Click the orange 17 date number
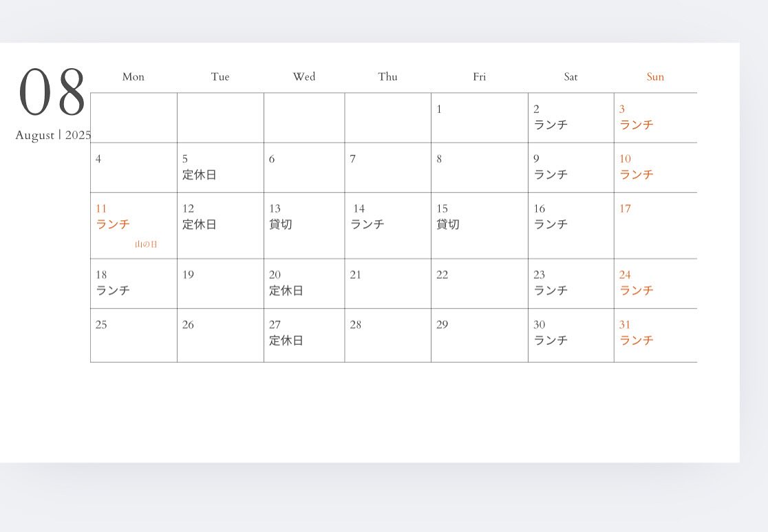Image resolution: width=768 pixels, height=532 pixels. [625, 209]
